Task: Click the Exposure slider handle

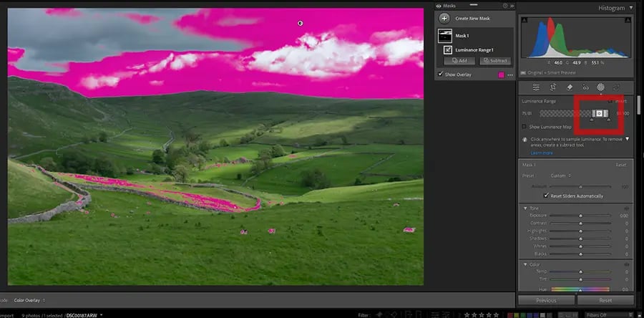Action: [580, 216]
